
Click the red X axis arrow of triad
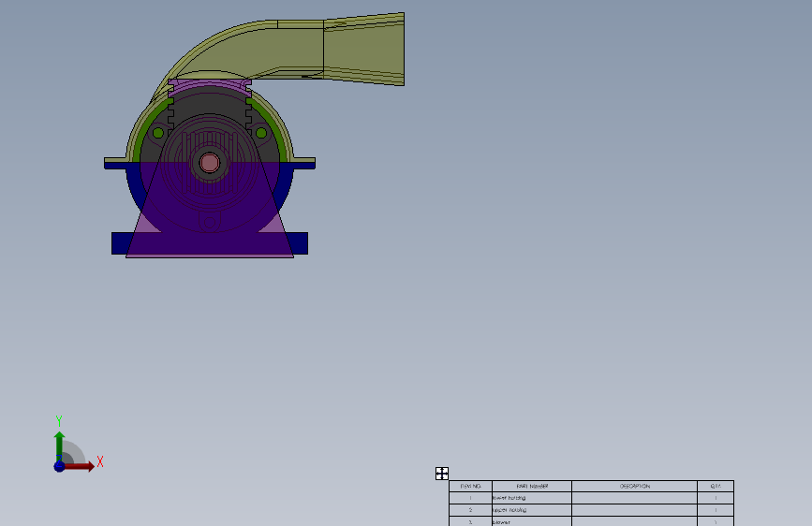coord(80,466)
